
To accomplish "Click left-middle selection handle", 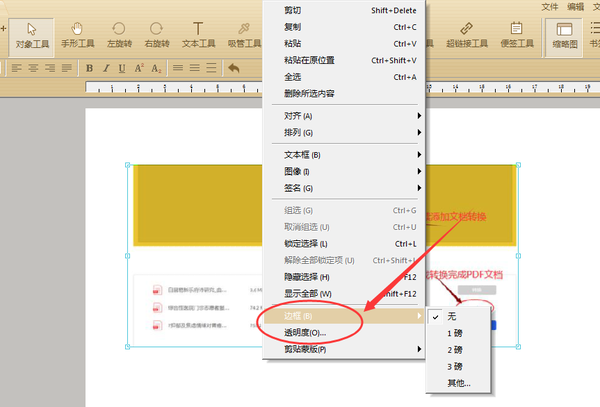I will tap(128, 256).
